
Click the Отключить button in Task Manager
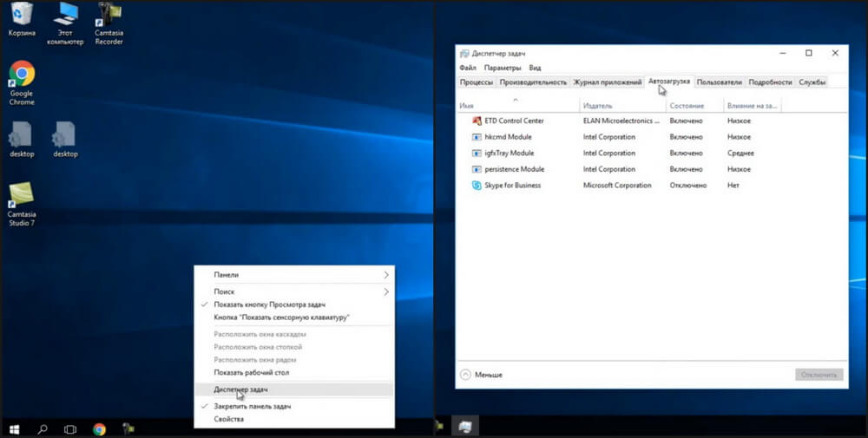pos(819,375)
